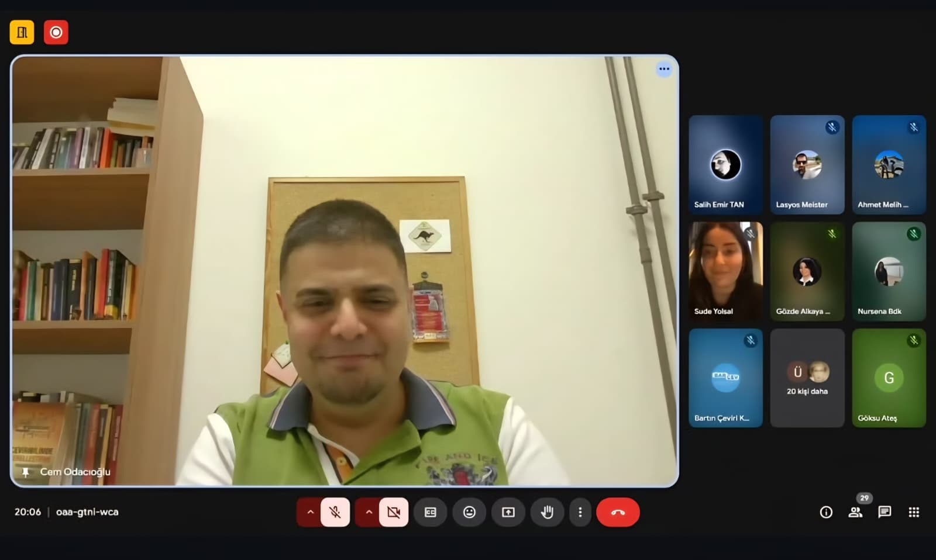Open the three-dot options on main video
Screen dimensions: 936x560
pos(663,69)
